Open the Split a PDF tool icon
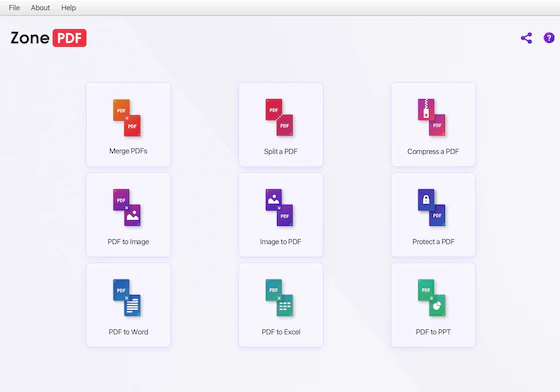This screenshot has height=392, width=560. coord(279,117)
